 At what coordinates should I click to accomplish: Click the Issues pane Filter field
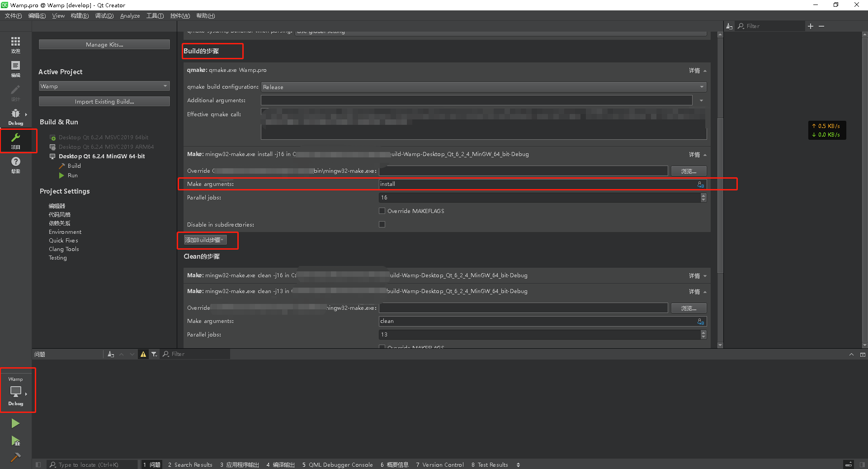(195, 354)
